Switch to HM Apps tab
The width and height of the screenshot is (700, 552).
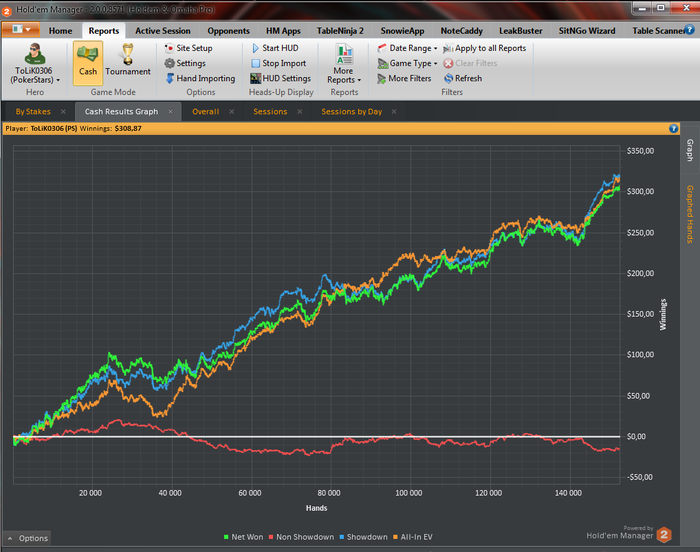283,31
